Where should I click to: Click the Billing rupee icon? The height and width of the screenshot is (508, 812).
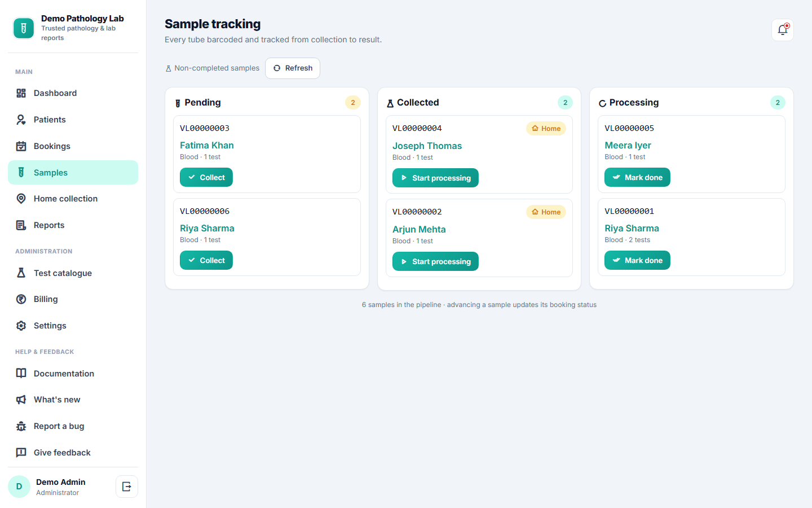pos(21,299)
